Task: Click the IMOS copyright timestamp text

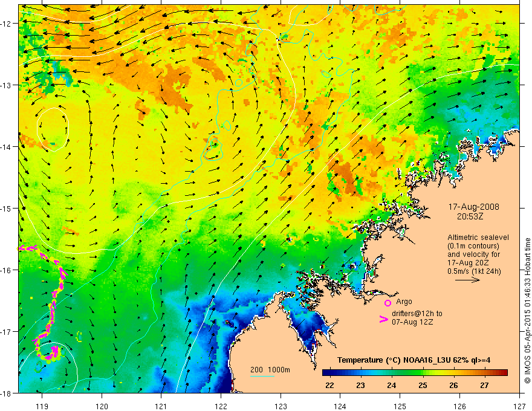Action: pyautogui.click(x=527, y=311)
